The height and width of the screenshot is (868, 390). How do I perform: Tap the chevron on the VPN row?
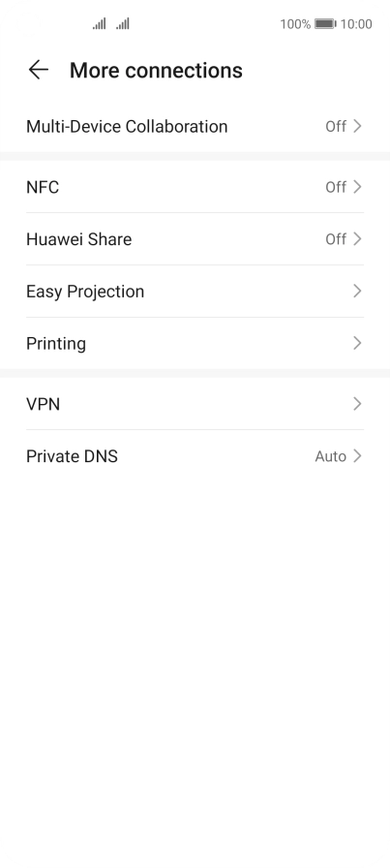click(357, 404)
